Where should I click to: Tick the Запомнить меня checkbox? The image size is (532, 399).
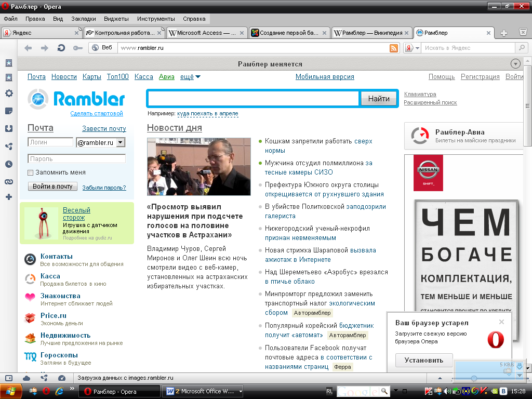click(x=31, y=172)
